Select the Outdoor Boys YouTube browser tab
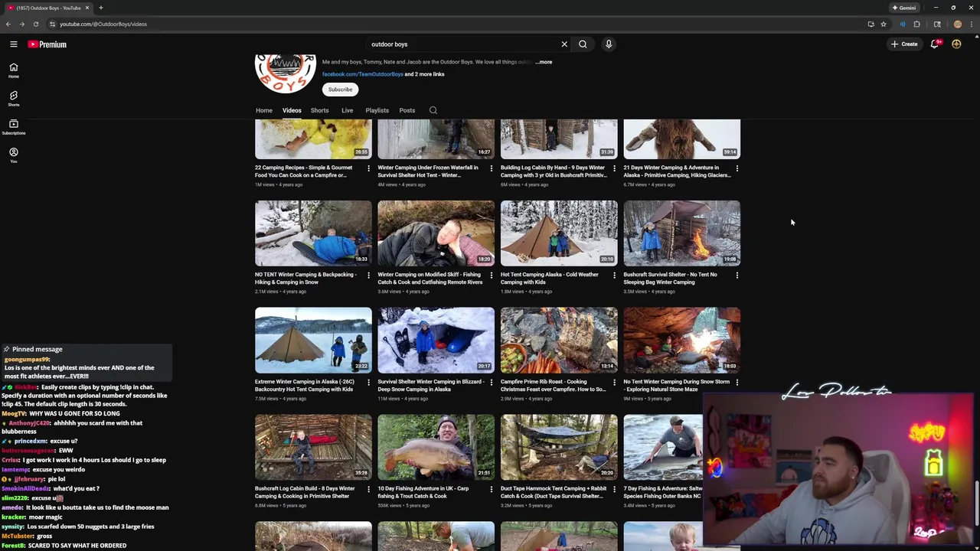Screen dimensions: 980x551 click(x=47, y=8)
